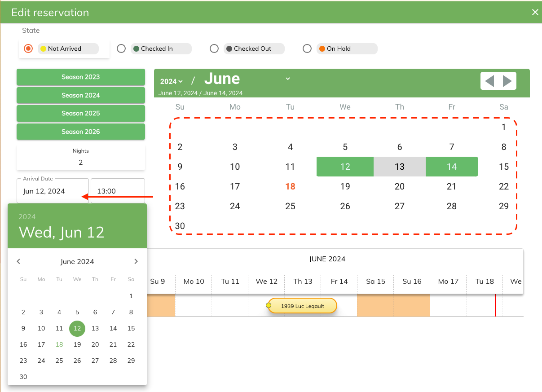Image resolution: width=542 pixels, height=392 pixels.
Task: Click the Tu 11 timeline column header
Action: [230, 281]
